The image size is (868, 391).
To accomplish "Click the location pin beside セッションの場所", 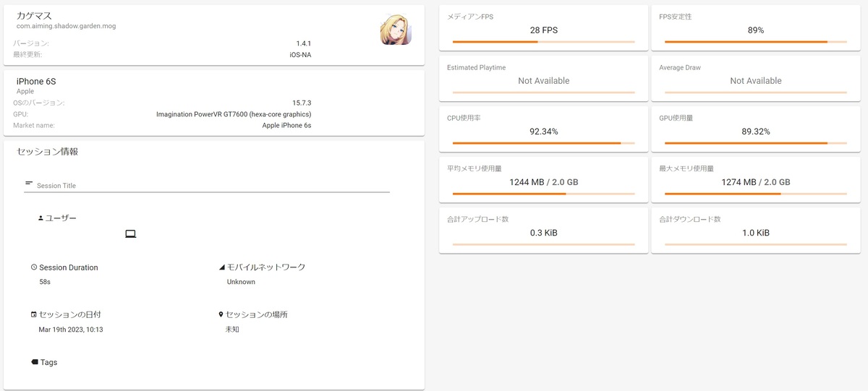I will tap(221, 315).
